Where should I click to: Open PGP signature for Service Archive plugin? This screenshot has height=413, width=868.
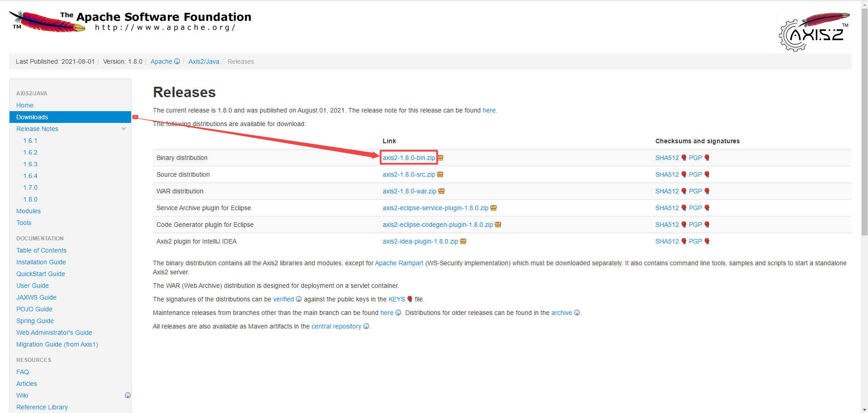click(696, 208)
